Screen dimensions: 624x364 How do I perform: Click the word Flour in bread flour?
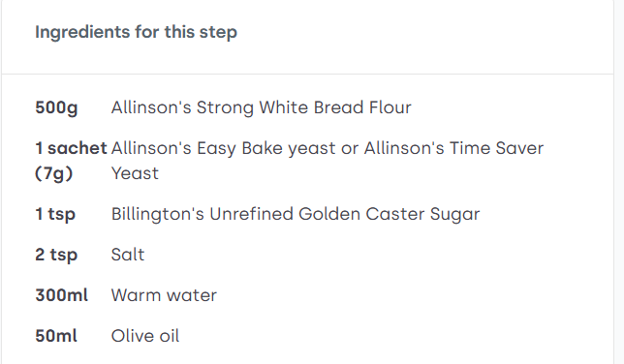click(x=390, y=107)
